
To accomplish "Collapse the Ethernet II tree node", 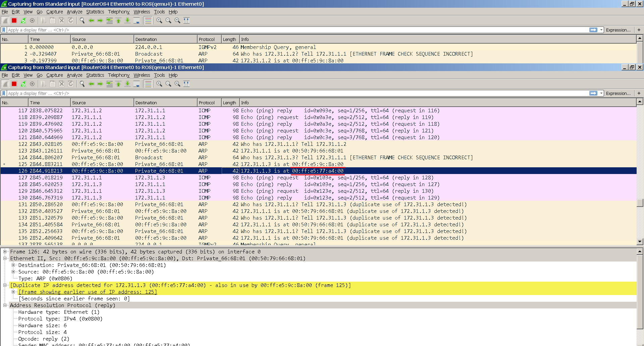I will pyautogui.click(x=5, y=258).
